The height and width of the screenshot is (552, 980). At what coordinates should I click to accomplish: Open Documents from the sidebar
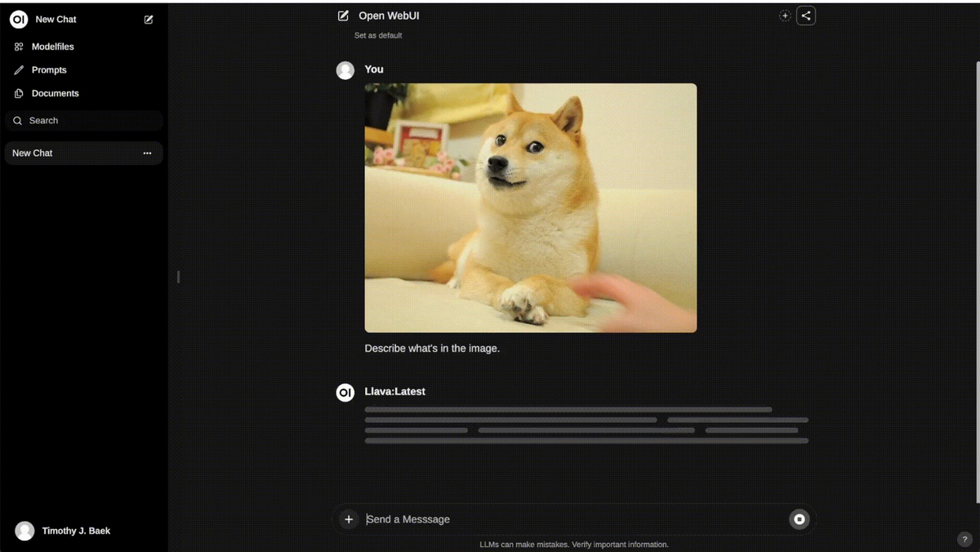(55, 93)
